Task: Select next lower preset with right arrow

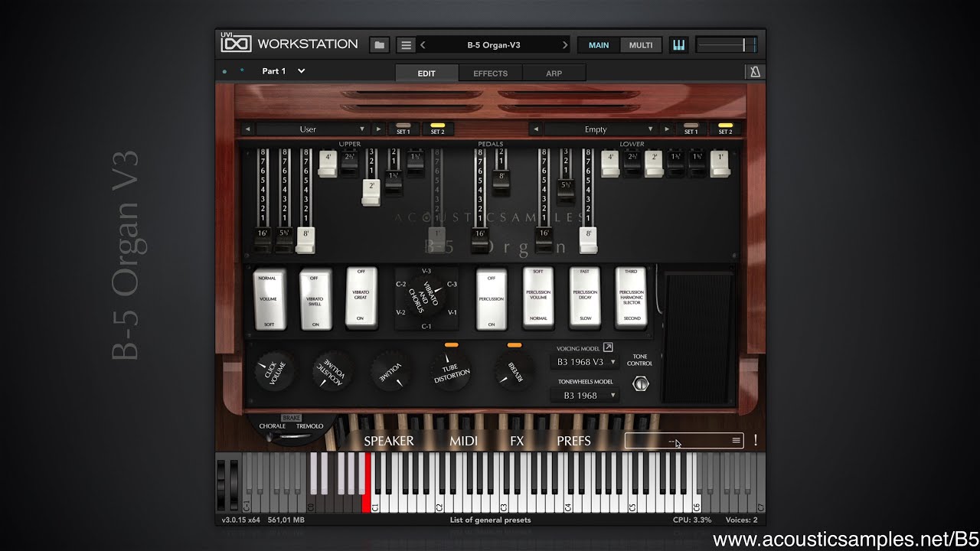Action: coord(667,129)
